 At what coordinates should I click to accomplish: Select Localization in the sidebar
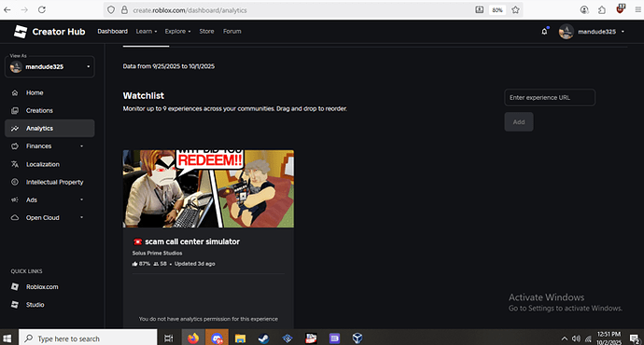(x=49, y=164)
